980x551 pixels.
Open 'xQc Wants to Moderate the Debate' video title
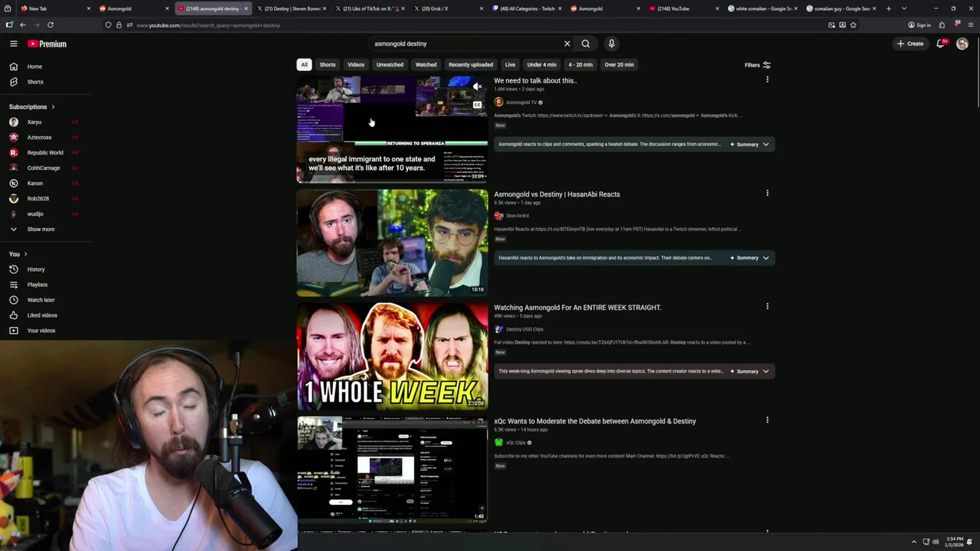coord(595,421)
